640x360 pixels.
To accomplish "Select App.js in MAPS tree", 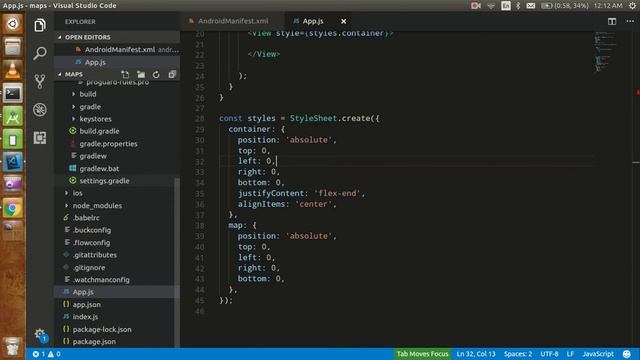I will (x=83, y=292).
